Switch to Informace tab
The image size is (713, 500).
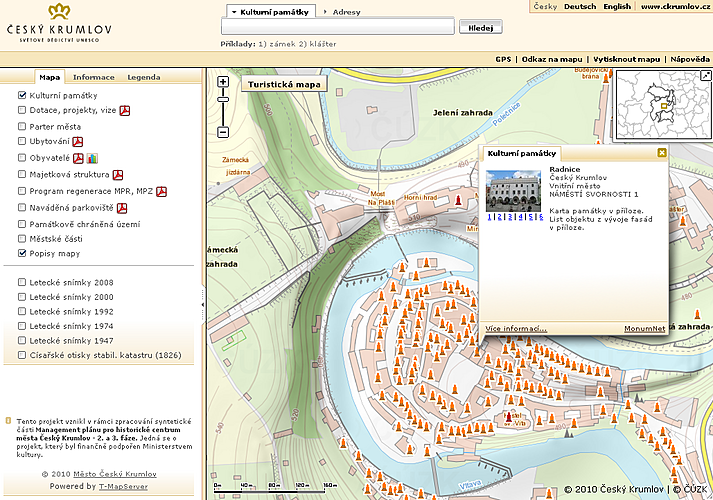click(94, 77)
